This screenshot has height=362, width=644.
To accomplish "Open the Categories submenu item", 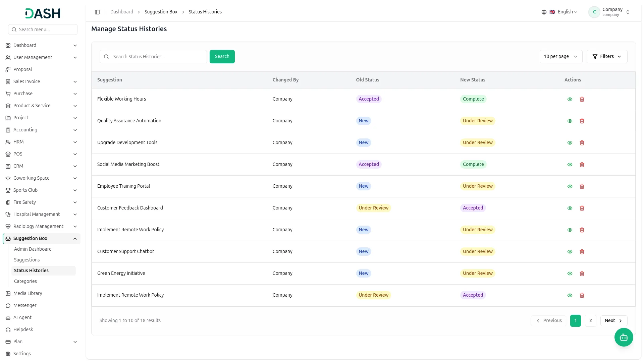I will click(x=25, y=281).
